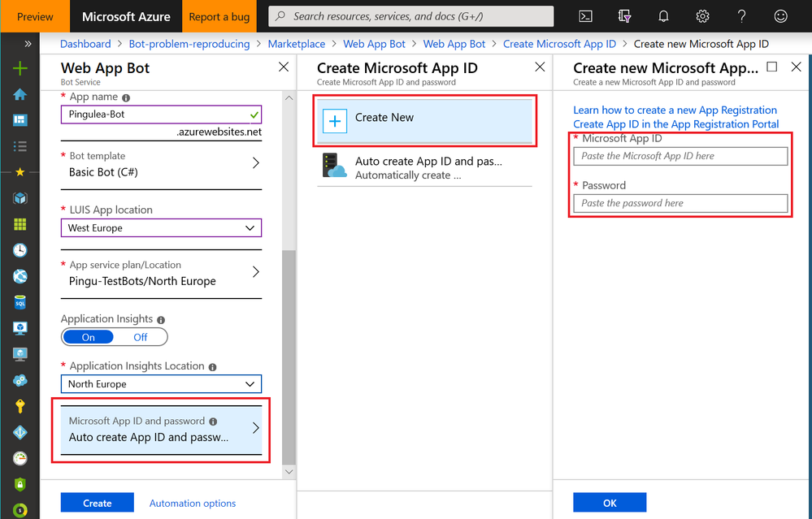Click info icon beside Microsoft App ID and password
Viewport: 812px width, 519px height.
pos(213,422)
